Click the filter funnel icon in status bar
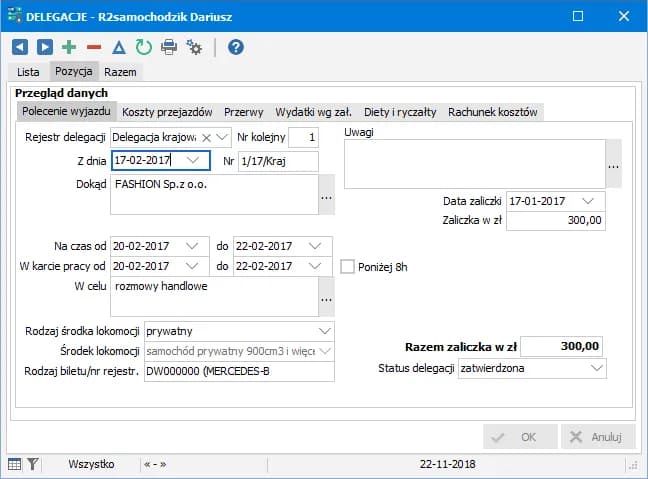 tap(32, 464)
